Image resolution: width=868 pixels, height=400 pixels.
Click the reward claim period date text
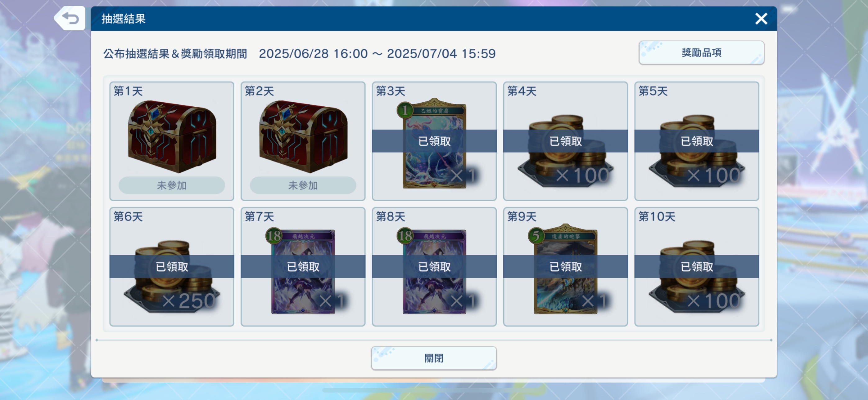point(377,54)
